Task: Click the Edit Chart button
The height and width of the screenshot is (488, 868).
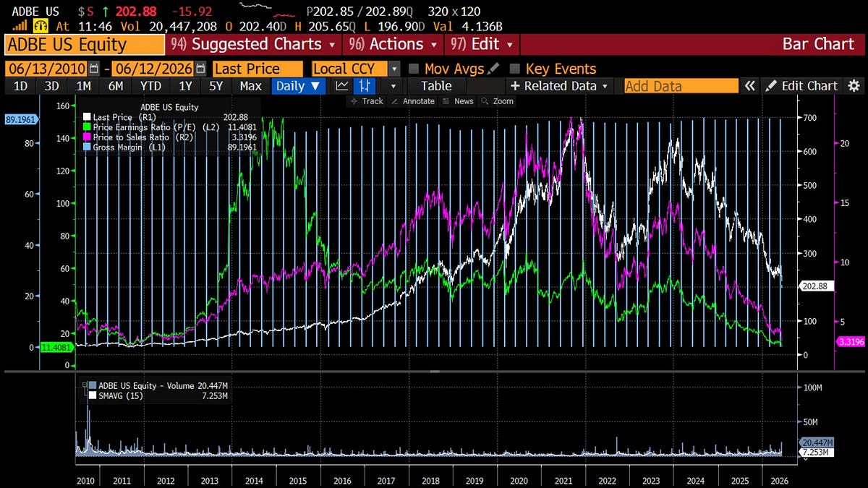Action: coord(802,86)
